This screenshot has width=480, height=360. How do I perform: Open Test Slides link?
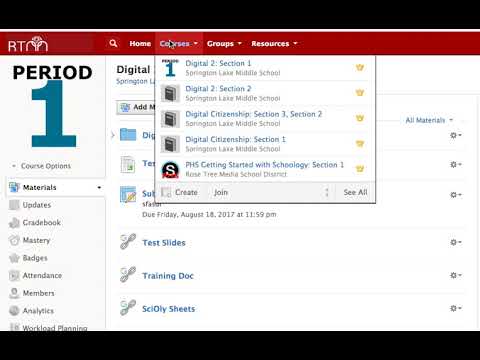[x=164, y=243]
